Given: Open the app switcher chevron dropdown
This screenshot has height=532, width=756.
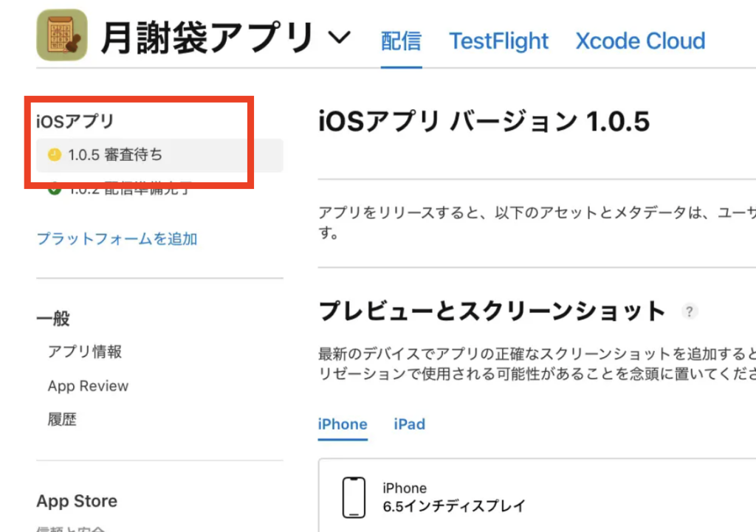Looking at the screenshot, I should point(339,38).
